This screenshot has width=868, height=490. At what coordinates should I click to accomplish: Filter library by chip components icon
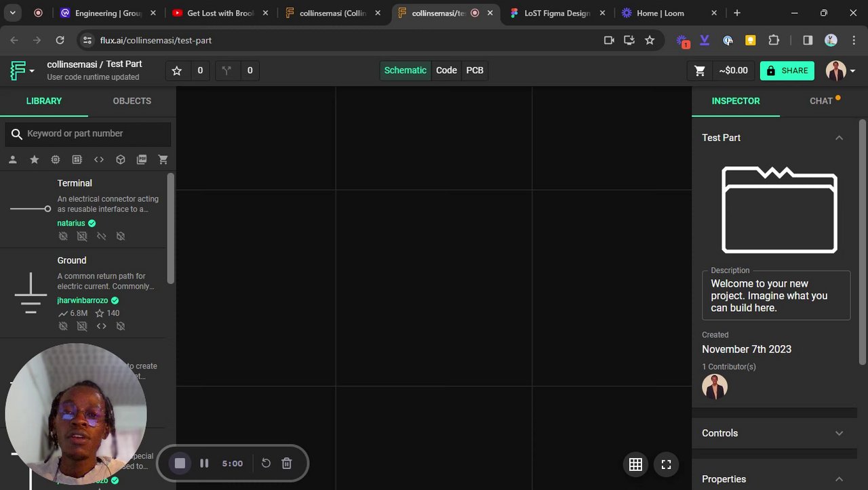[x=56, y=159]
